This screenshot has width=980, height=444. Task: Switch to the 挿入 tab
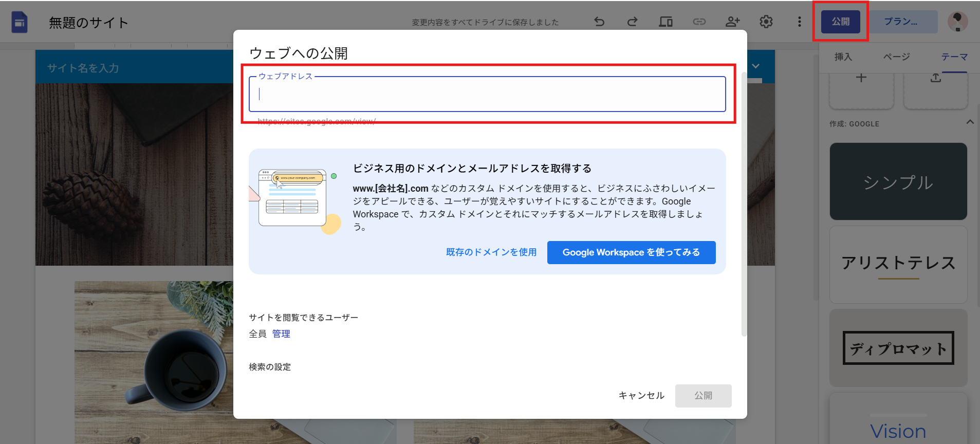(843, 57)
